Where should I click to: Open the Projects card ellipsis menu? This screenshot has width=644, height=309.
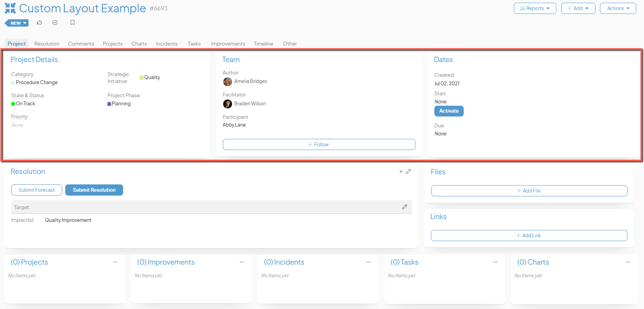(x=115, y=262)
